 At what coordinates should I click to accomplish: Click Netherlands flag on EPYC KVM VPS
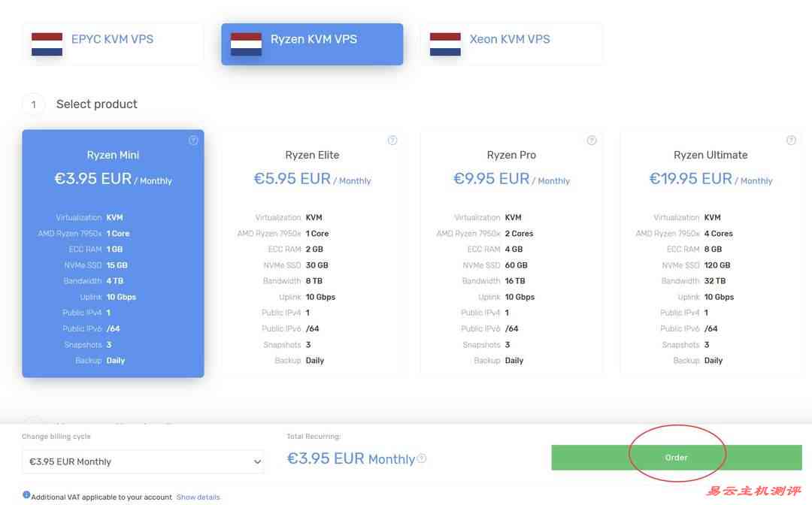pyautogui.click(x=47, y=44)
